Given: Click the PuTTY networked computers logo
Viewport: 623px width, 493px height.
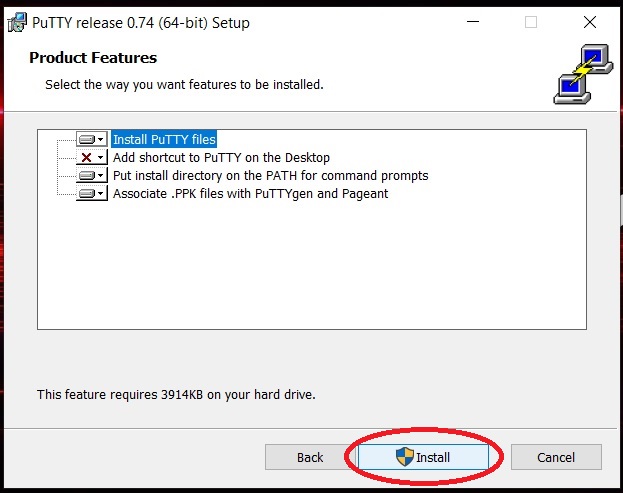Looking at the screenshot, I should pyautogui.click(x=583, y=74).
